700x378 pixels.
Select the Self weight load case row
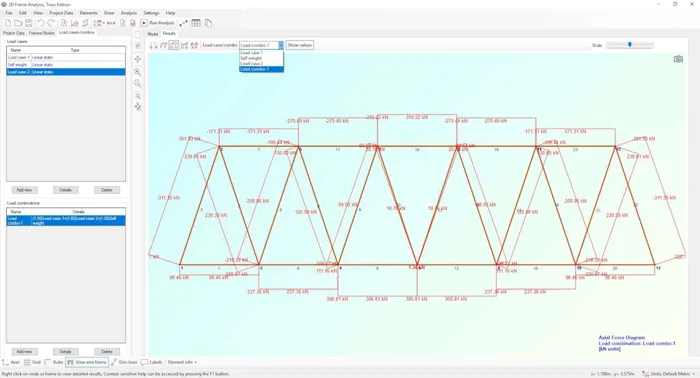[x=66, y=65]
